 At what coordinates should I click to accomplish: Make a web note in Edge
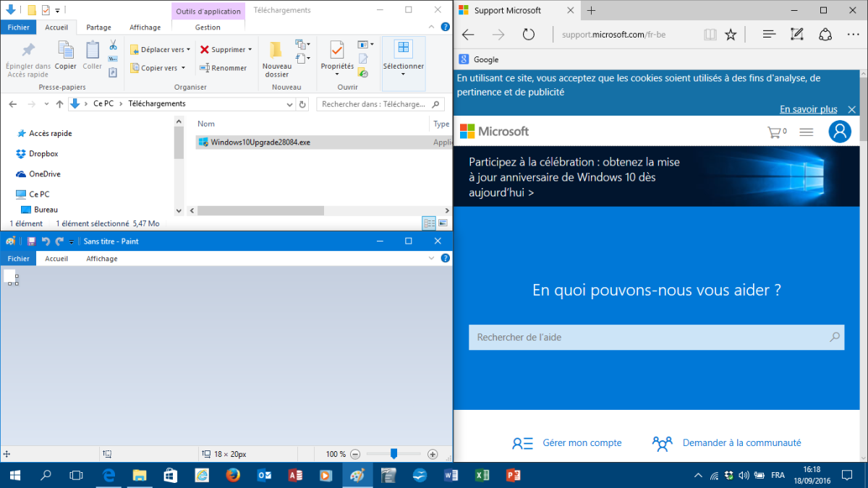[x=797, y=35]
